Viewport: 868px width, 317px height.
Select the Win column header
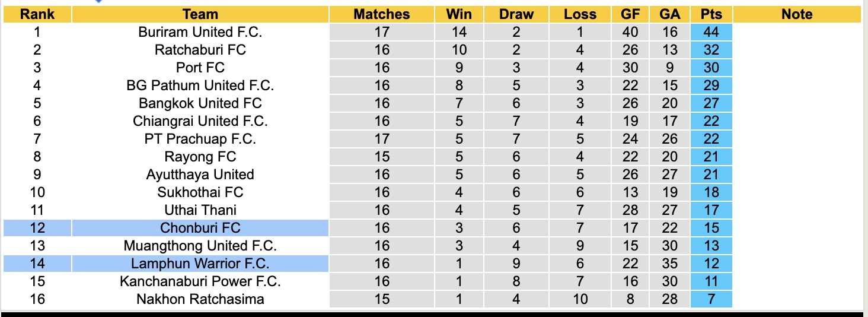[x=459, y=14]
